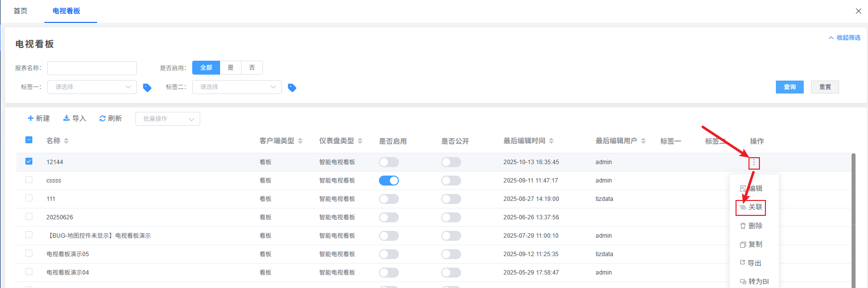868x288 pixels.
Task: Click the 查询 button
Action: coord(789,87)
